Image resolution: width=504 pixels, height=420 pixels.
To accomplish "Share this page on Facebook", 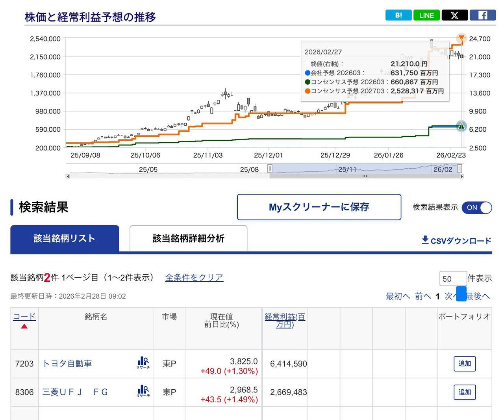I will coord(483,15).
